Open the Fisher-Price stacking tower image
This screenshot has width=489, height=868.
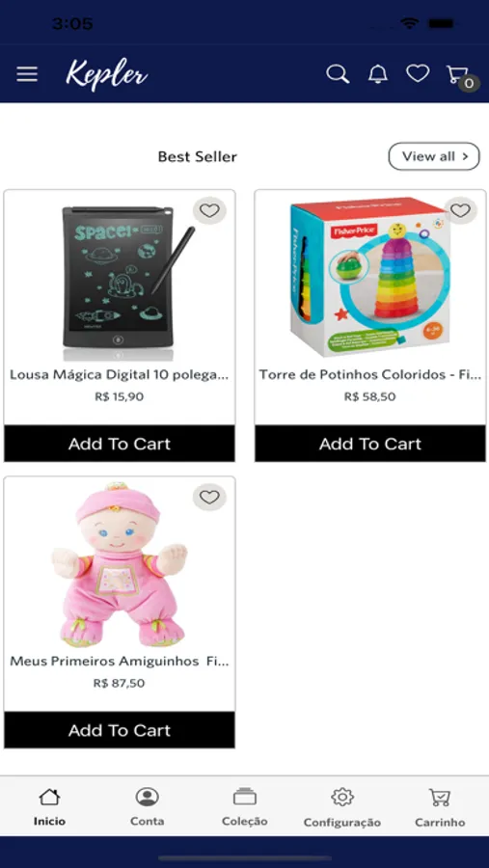pos(370,277)
